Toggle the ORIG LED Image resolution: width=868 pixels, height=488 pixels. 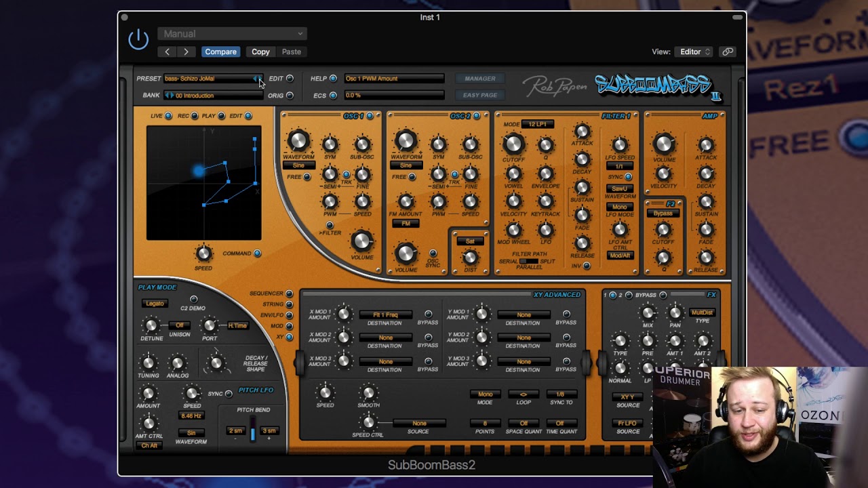tap(290, 96)
